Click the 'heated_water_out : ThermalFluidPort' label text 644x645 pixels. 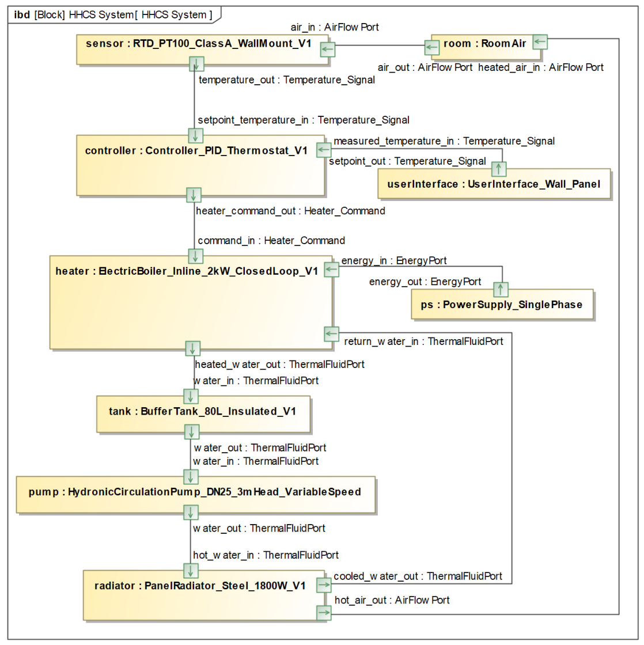280,365
